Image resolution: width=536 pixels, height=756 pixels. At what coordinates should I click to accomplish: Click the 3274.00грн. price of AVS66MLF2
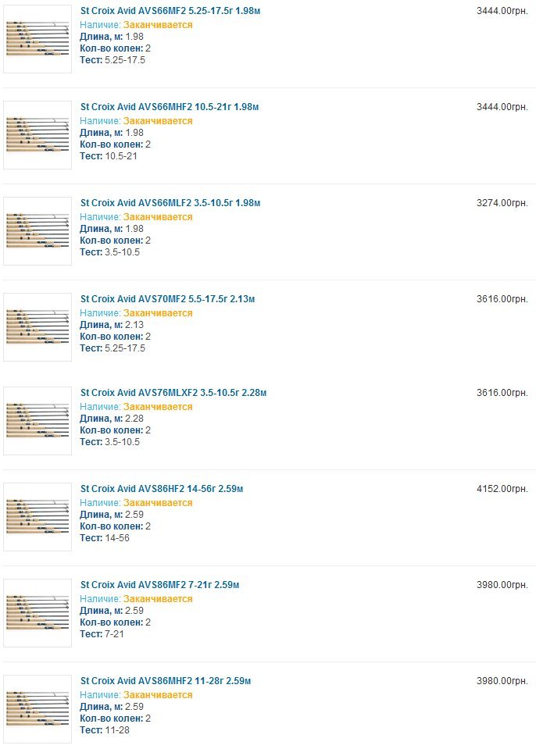coord(502,202)
